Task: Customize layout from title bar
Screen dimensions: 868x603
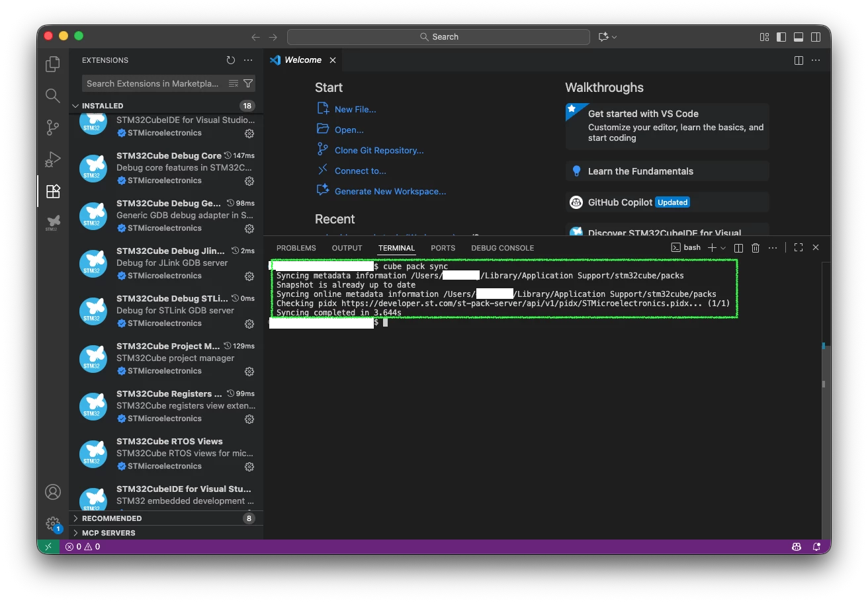Action: point(764,37)
